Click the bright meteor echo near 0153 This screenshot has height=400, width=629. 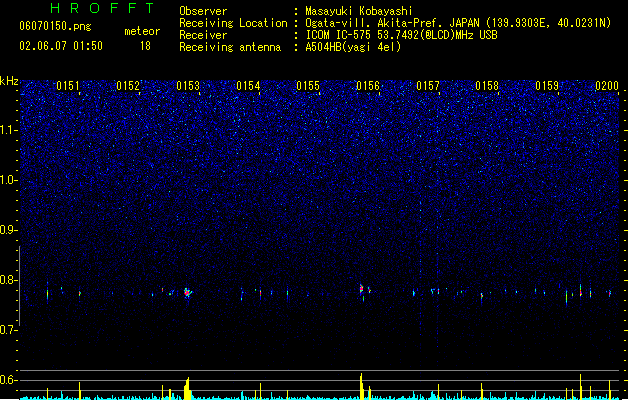tap(187, 292)
